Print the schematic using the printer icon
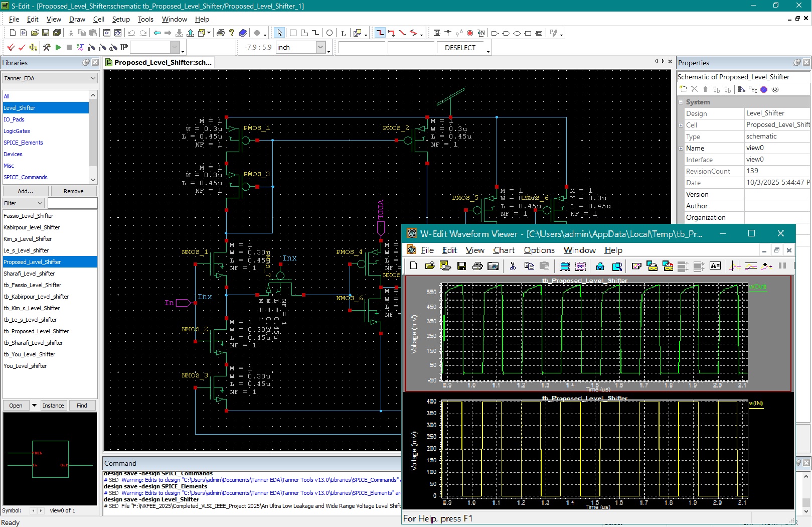The height and width of the screenshot is (527, 812). click(220, 33)
